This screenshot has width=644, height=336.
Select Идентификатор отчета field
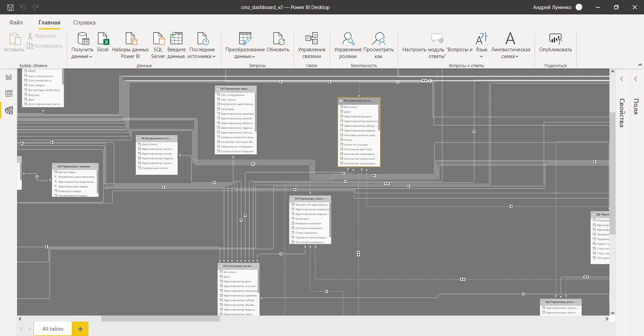click(x=157, y=154)
